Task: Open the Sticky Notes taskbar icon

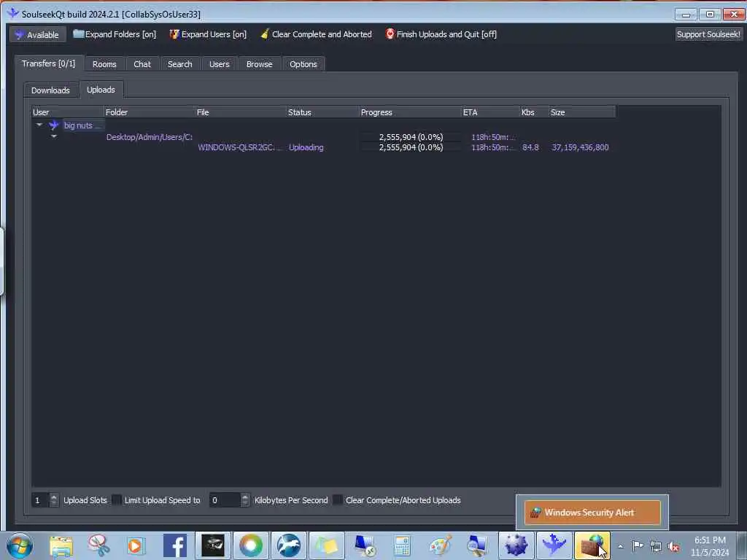Action: [x=327, y=545]
